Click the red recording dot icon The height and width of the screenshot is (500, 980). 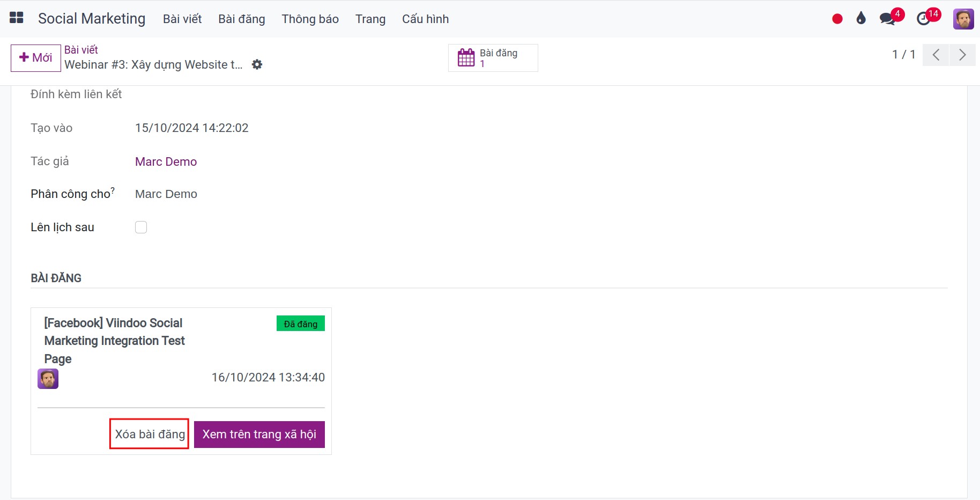click(837, 19)
